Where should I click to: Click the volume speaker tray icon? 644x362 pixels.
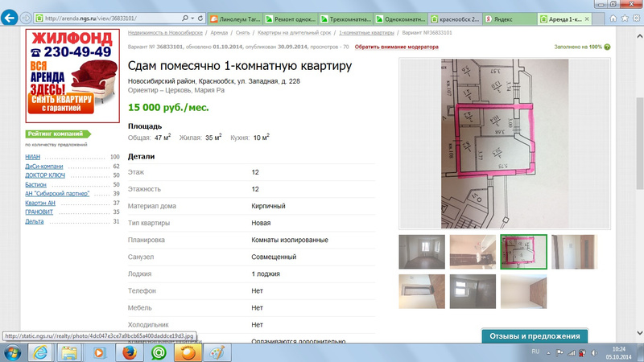[594, 352]
